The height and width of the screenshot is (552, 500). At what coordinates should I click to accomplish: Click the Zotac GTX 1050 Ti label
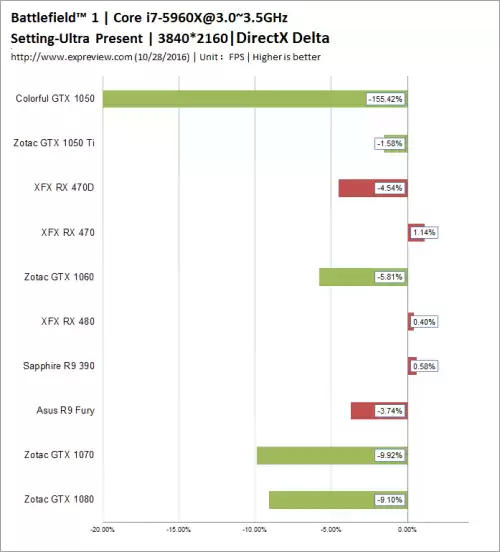[54, 143]
